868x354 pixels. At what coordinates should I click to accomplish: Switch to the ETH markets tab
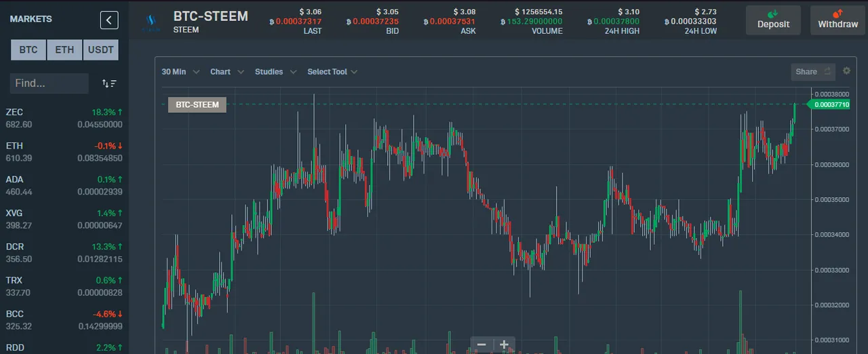[x=64, y=50]
